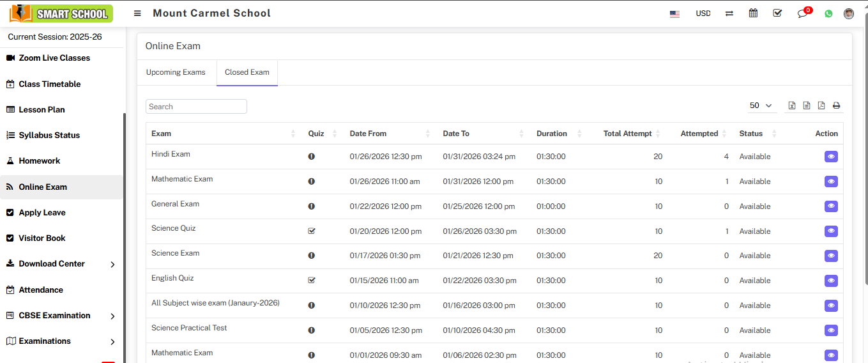Screen dimensions: 868x363
Task: Open the Apply Leave page link
Action: point(42,213)
